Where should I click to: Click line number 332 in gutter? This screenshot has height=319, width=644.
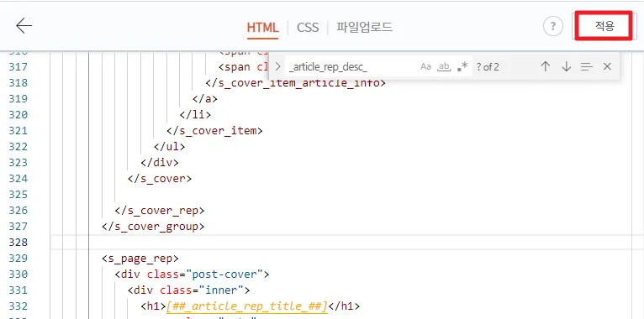18,306
